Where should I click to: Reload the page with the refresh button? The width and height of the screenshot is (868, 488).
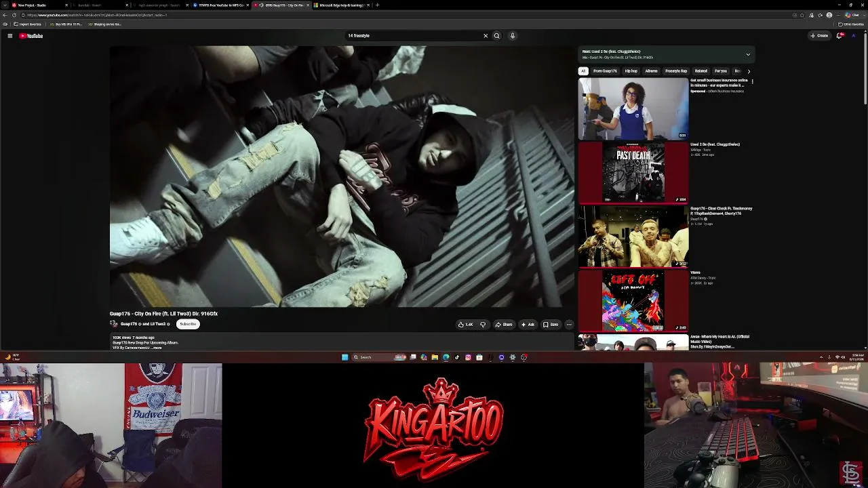pyautogui.click(x=14, y=15)
